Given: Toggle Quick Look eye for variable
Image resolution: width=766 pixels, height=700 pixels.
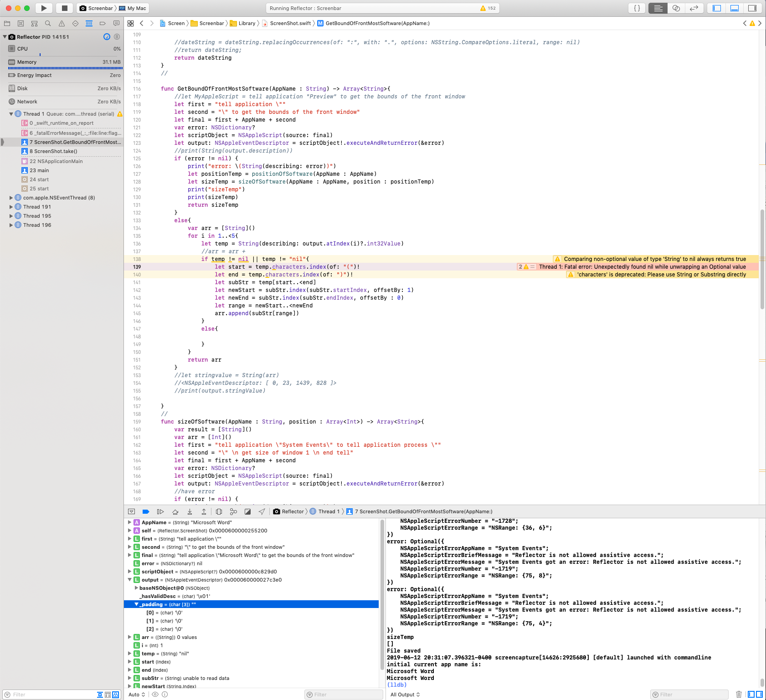Looking at the screenshot, I should [x=155, y=695].
